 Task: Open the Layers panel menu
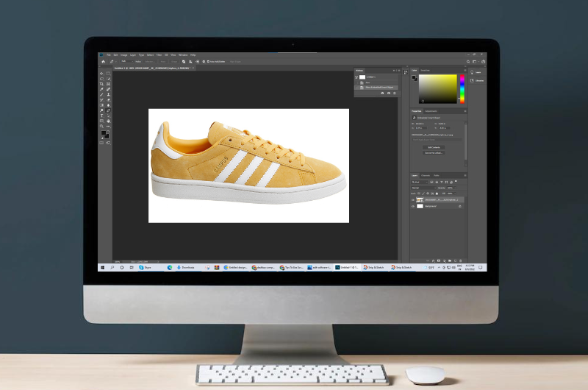tap(465, 175)
